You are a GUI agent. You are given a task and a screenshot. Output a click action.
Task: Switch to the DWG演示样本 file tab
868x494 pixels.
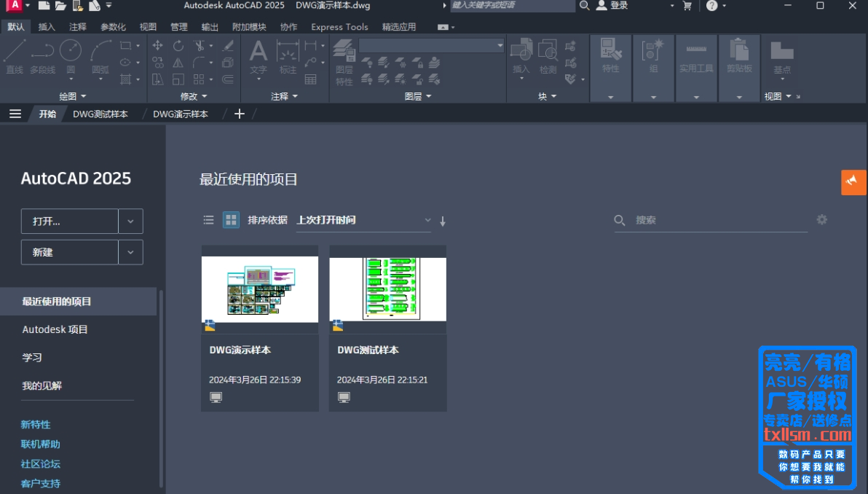pos(181,114)
